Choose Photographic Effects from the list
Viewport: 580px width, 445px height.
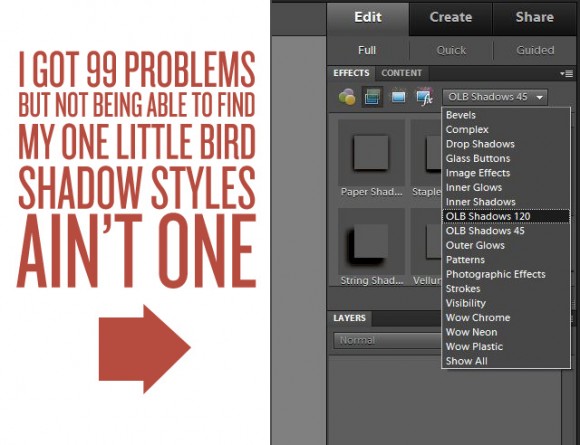(506, 274)
